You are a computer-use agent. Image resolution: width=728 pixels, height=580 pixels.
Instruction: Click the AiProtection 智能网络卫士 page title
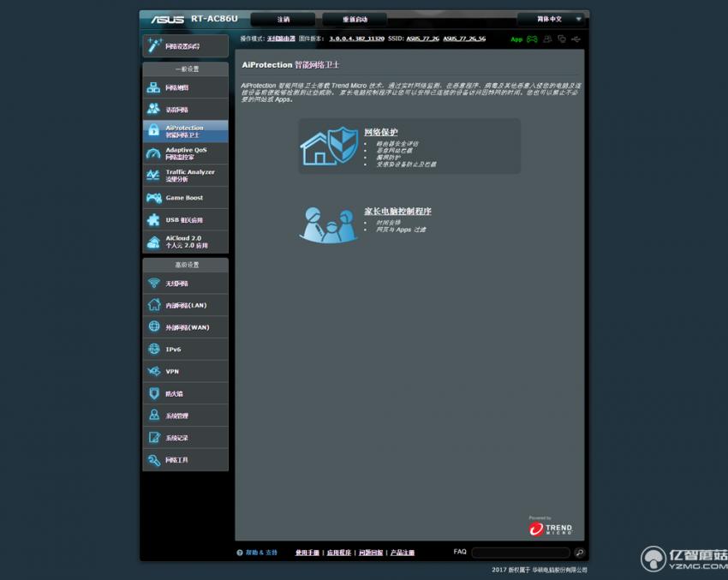tap(290, 64)
